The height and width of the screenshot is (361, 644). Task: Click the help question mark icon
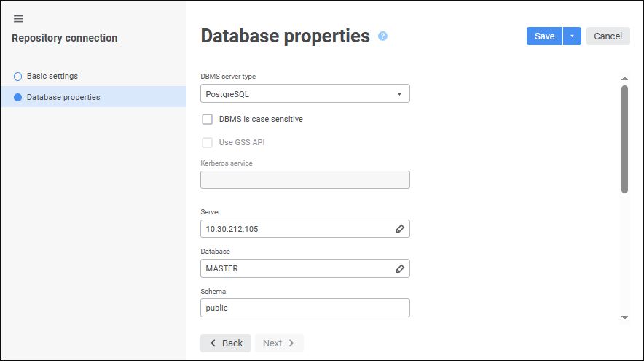pyautogui.click(x=382, y=36)
